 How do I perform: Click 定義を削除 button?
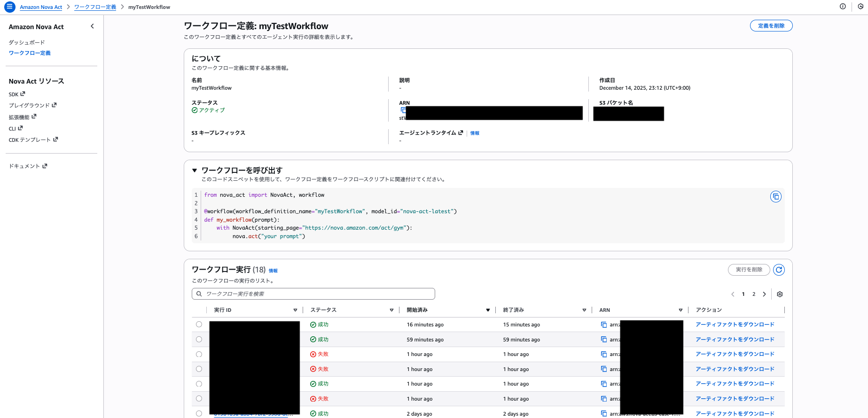pos(771,26)
